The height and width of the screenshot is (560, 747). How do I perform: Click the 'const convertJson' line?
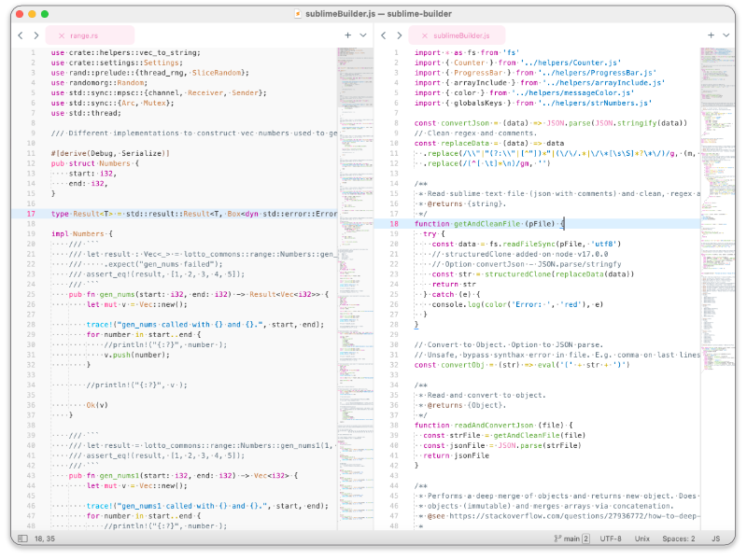[x=551, y=123]
